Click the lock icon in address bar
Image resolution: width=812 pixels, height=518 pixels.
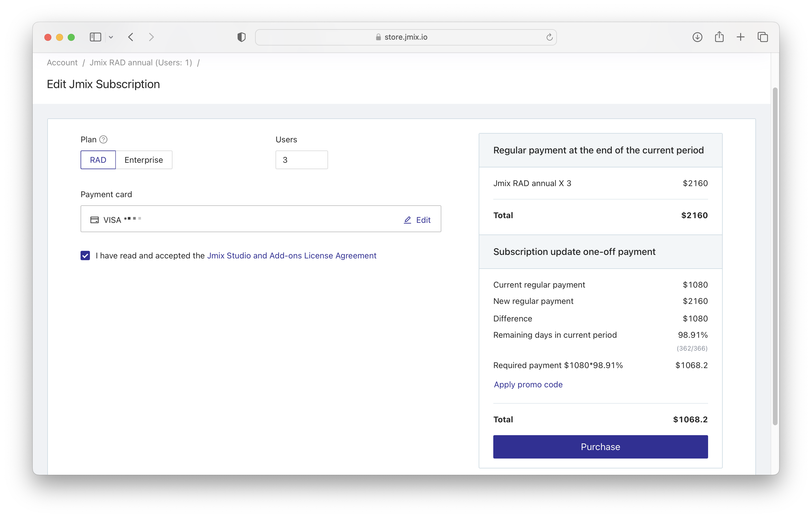pos(378,37)
